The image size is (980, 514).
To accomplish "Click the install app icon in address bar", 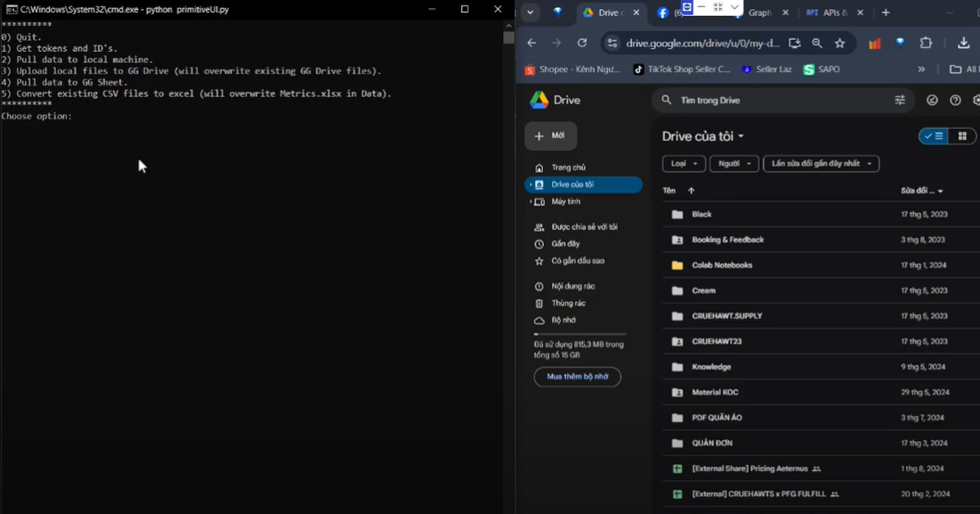I will tap(794, 43).
